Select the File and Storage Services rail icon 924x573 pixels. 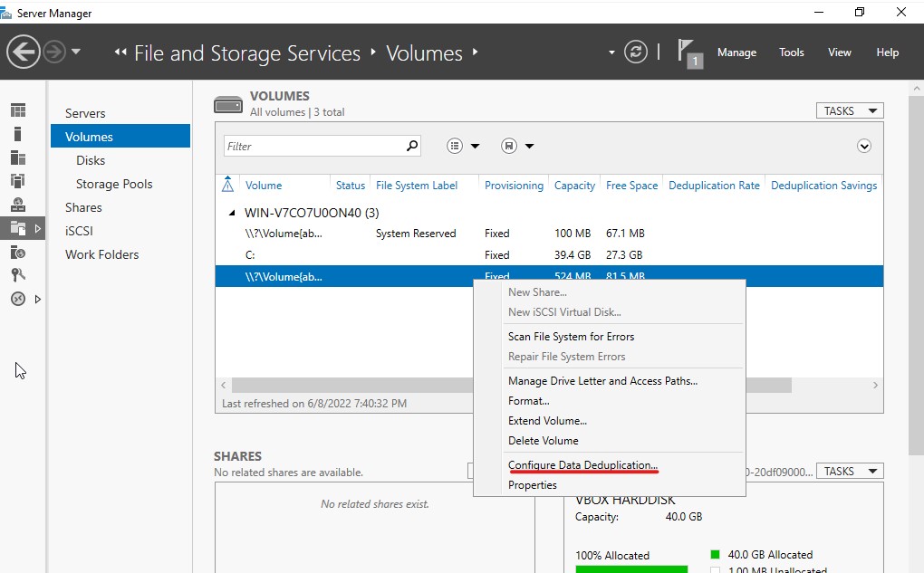point(18,228)
